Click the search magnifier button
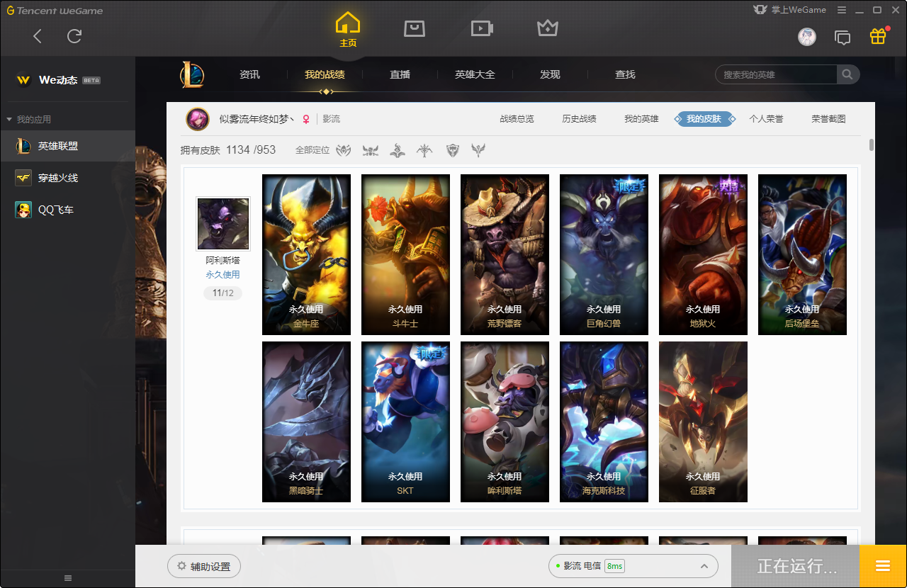Viewport: 907px width, 588px height. (x=847, y=74)
